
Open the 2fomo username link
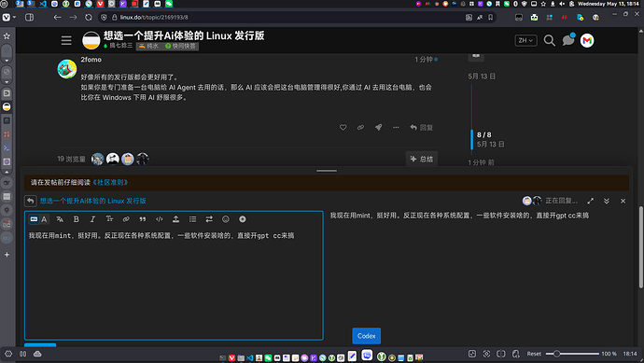pos(91,60)
